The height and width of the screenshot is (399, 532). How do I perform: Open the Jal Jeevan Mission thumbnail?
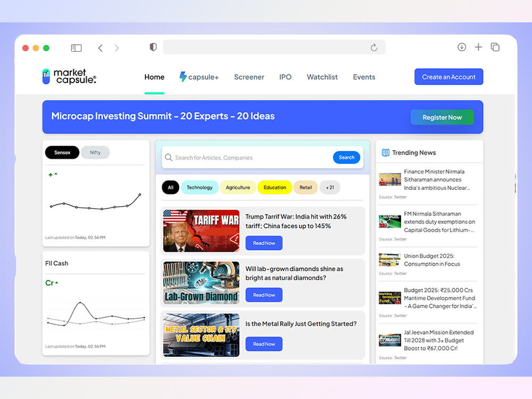[x=390, y=340]
